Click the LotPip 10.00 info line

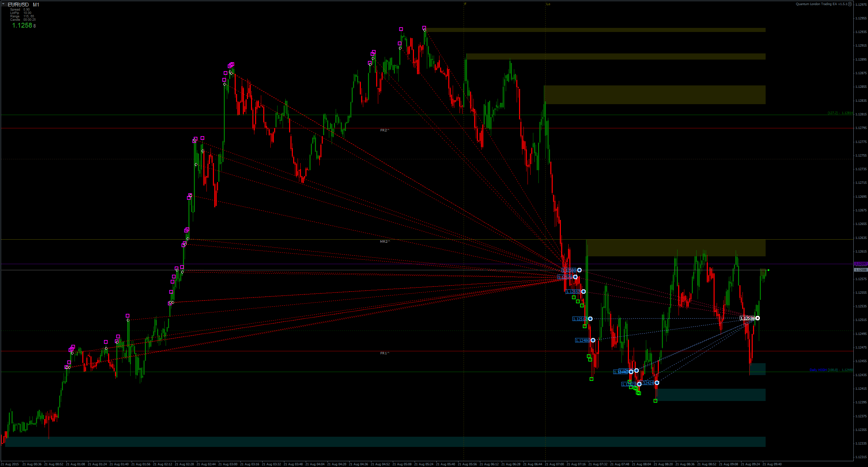pyautogui.click(x=20, y=13)
